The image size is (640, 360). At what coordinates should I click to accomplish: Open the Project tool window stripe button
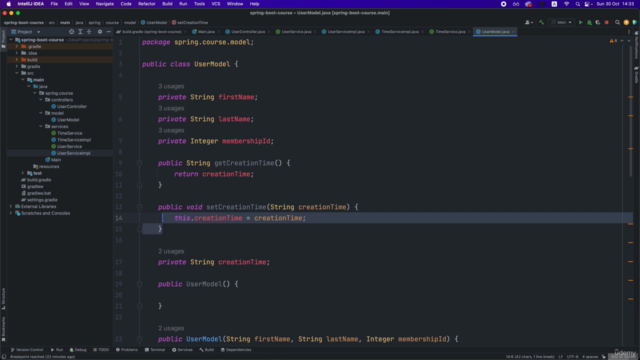3,39
